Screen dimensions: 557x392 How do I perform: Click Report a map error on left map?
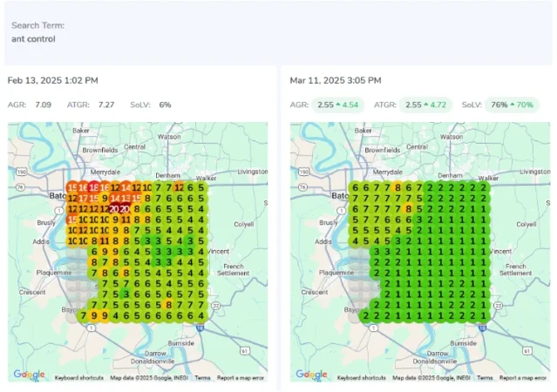tap(241, 378)
